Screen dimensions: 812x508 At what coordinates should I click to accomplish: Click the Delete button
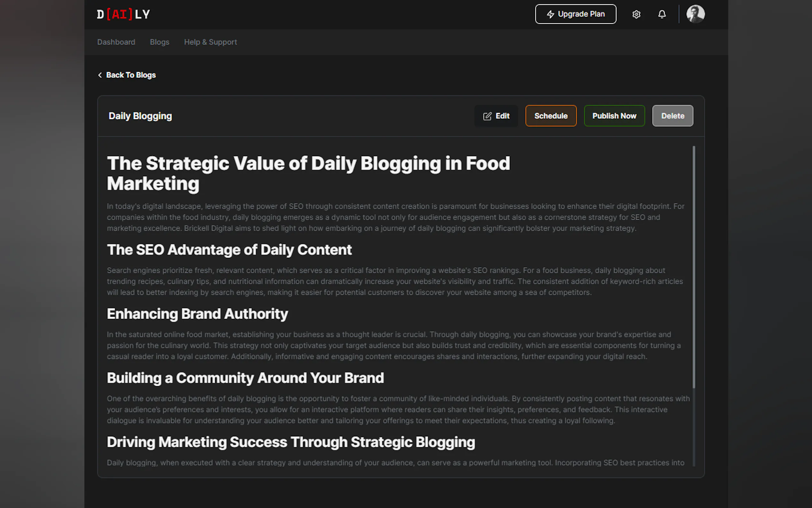672,116
